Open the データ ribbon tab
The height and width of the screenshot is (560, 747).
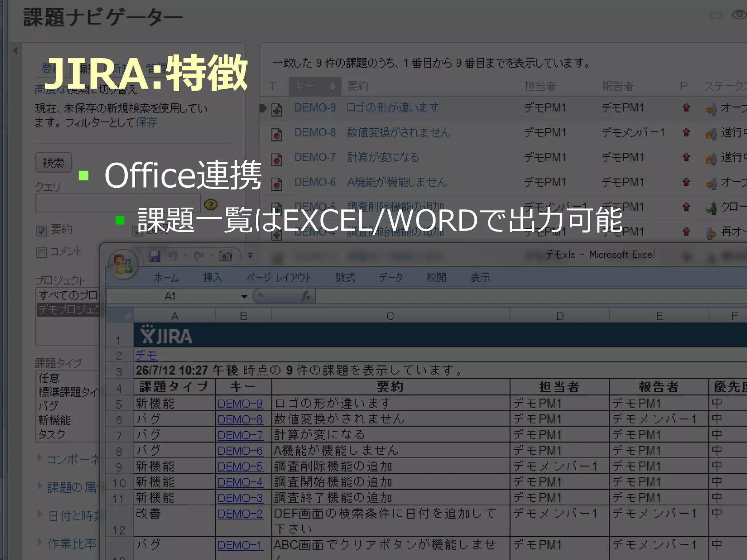(x=391, y=278)
